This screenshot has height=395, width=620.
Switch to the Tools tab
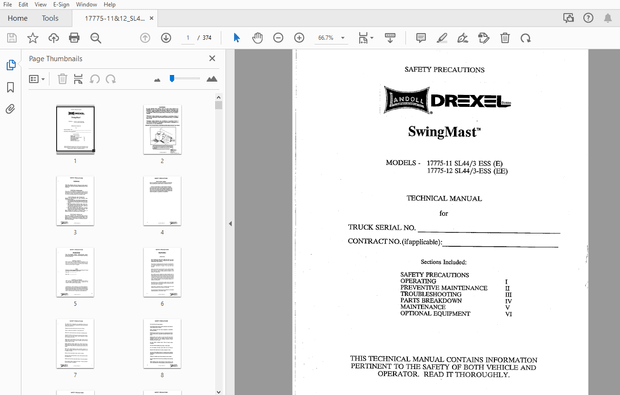click(x=50, y=18)
